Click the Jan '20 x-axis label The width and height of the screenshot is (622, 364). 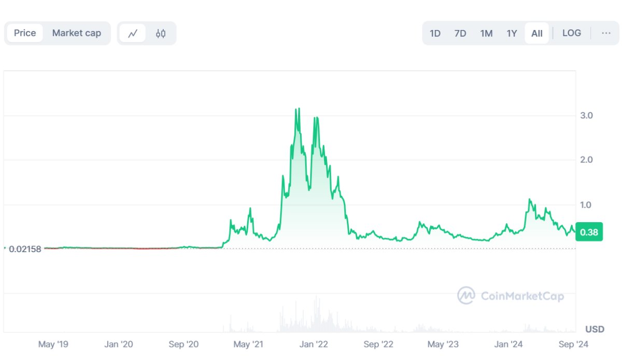pos(119,344)
